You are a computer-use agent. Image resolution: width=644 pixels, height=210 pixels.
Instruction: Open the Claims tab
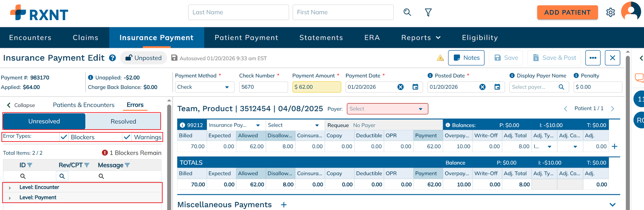pyautogui.click(x=86, y=38)
